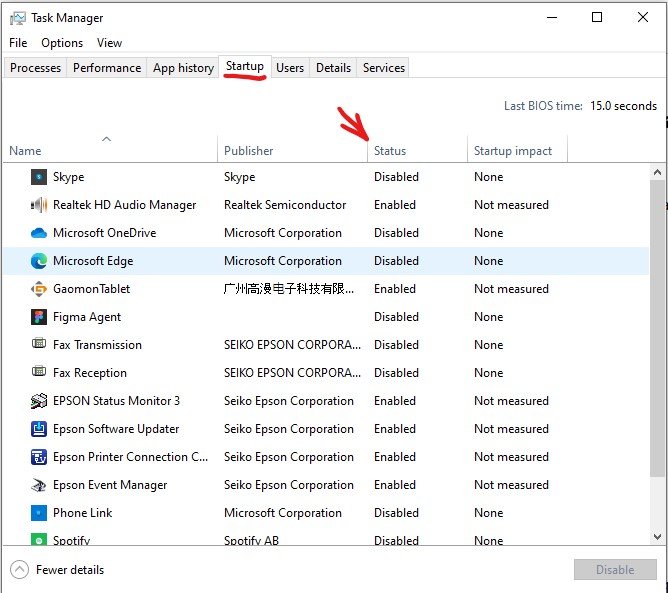Sort list by the Name column header
The height and width of the screenshot is (593, 668).
[26, 151]
